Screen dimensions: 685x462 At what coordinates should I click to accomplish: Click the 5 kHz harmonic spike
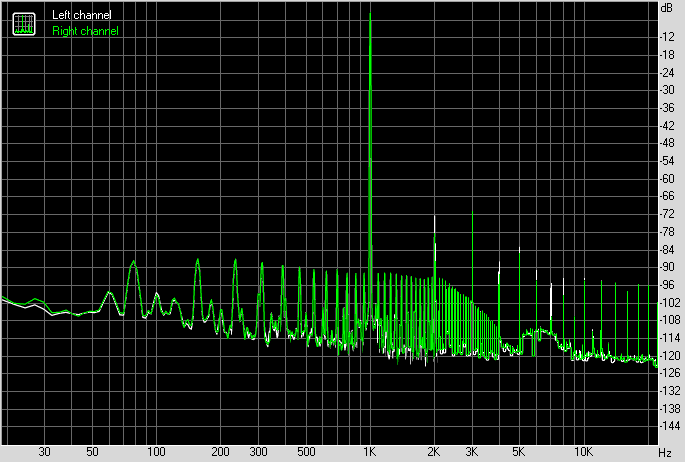[519, 299]
